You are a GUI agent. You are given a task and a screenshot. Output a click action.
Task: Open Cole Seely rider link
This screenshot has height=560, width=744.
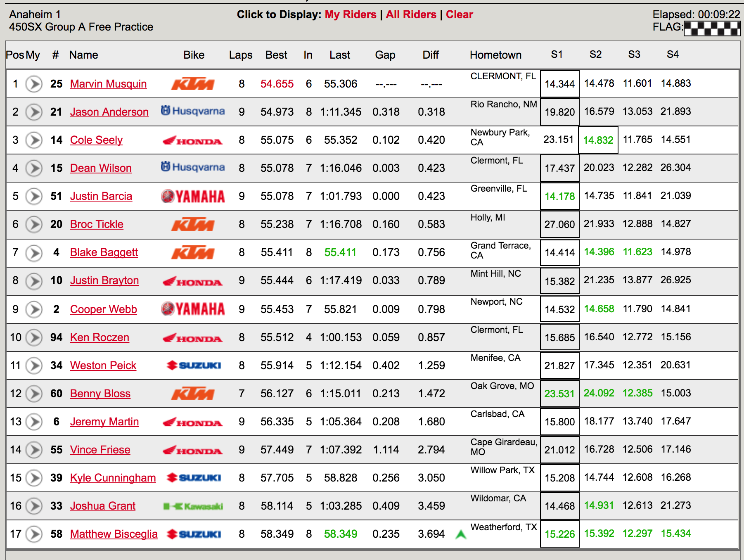click(x=97, y=140)
